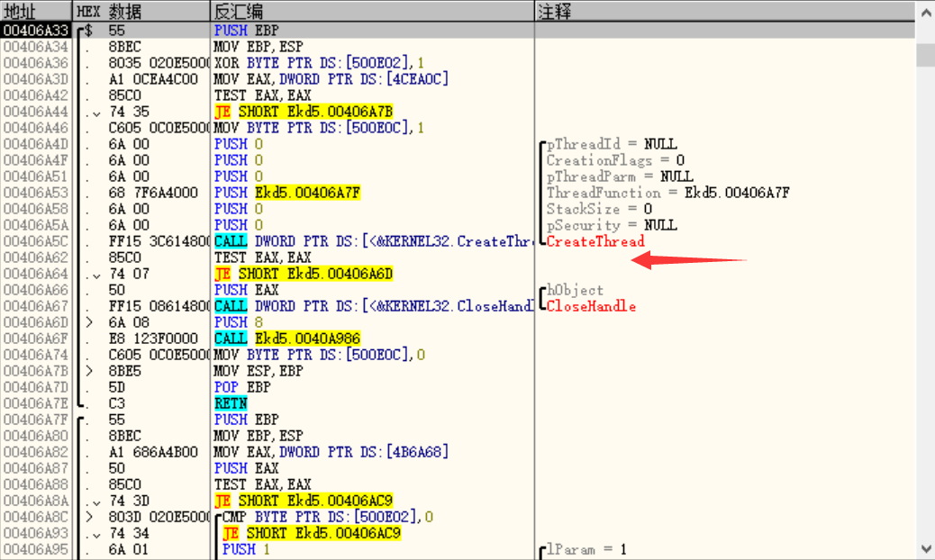This screenshot has height=560, width=935.
Task: Select CALL Ekd5.0040A986 instruction
Action: (x=287, y=339)
